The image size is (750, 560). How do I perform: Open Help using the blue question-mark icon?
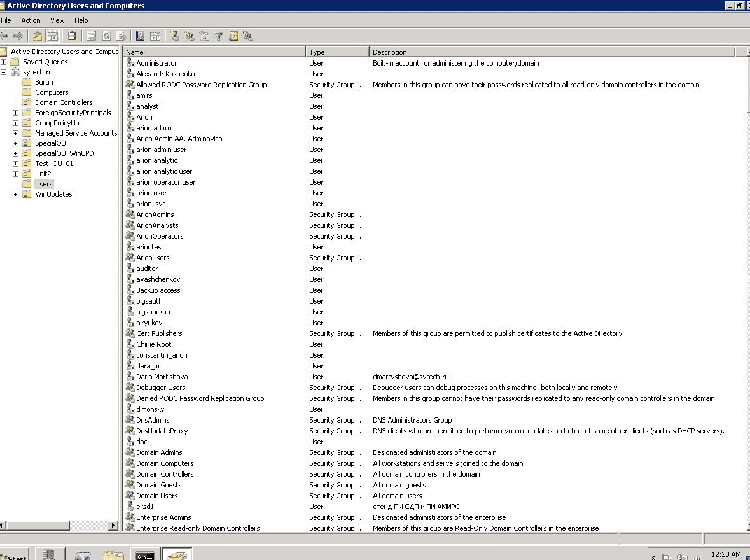pyautogui.click(x=140, y=36)
